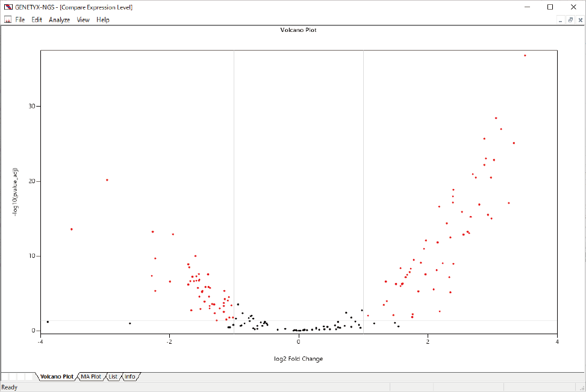The height and width of the screenshot is (392, 586).
Task: Restore down the inner document window
Action: coord(570,20)
